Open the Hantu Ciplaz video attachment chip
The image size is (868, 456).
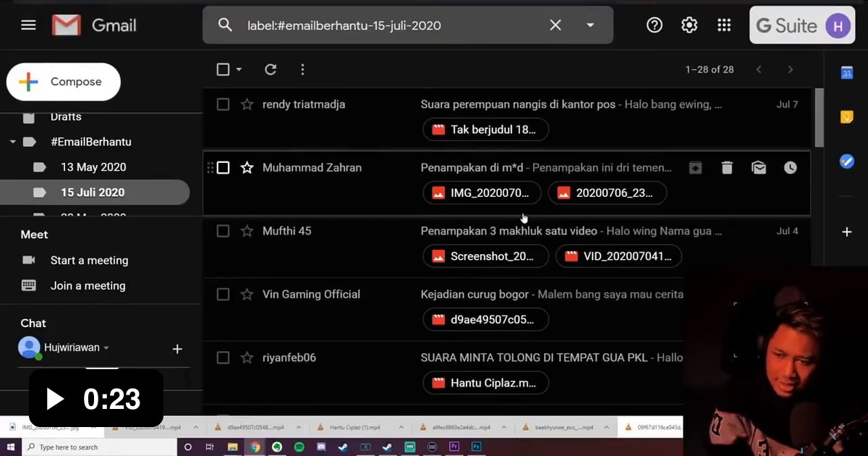(485, 383)
